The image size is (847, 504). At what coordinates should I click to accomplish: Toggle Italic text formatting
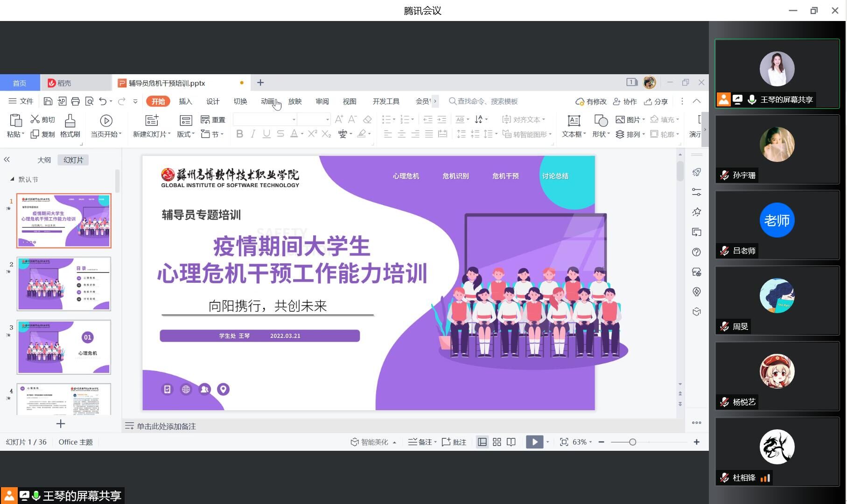pos(253,134)
